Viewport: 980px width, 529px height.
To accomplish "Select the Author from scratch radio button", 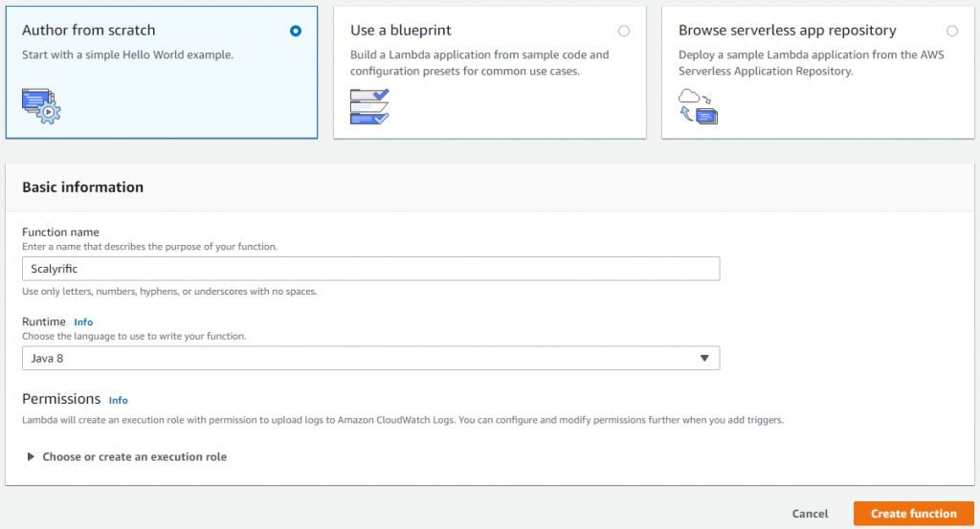I will tap(296, 31).
